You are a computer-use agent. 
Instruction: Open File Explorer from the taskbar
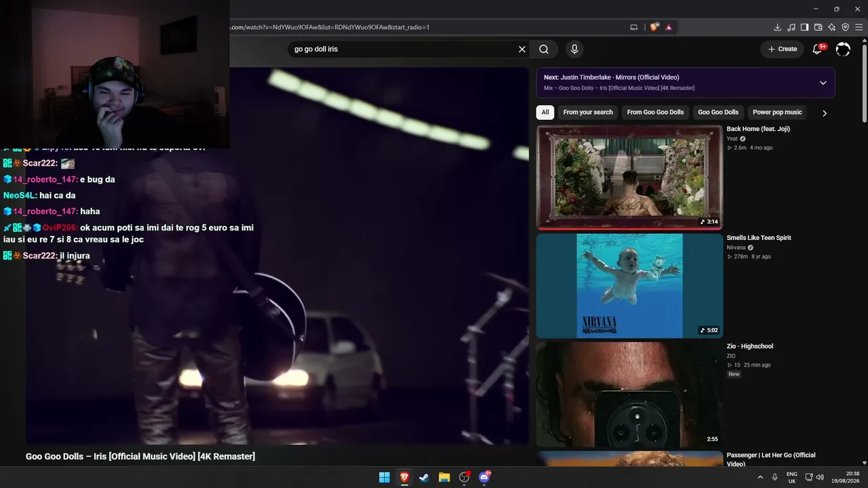click(x=444, y=477)
